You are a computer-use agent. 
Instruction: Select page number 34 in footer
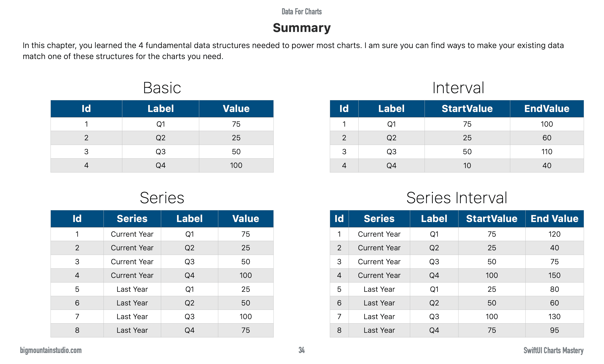[x=302, y=350]
